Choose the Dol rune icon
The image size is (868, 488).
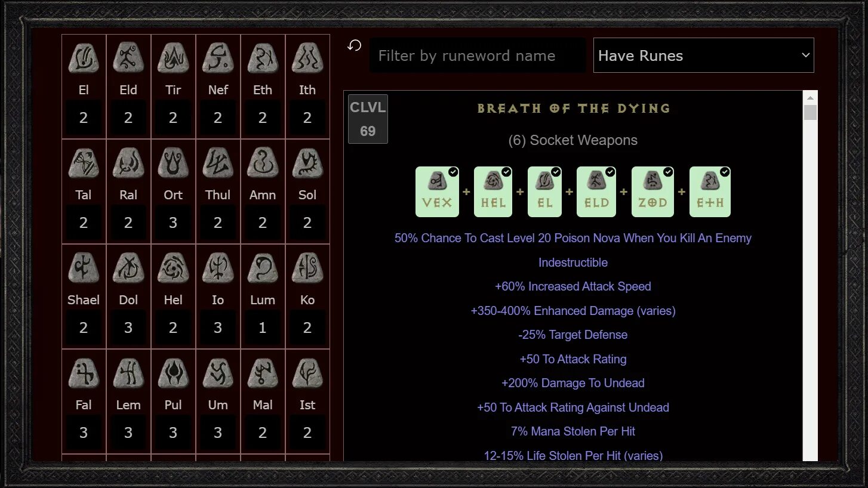click(x=128, y=268)
